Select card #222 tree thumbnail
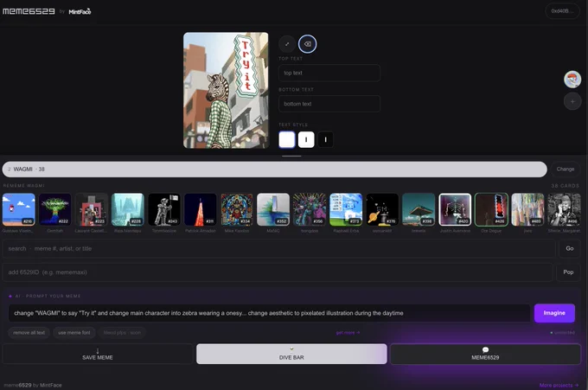Viewport: 588px width, 390px height. tap(55, 209)
